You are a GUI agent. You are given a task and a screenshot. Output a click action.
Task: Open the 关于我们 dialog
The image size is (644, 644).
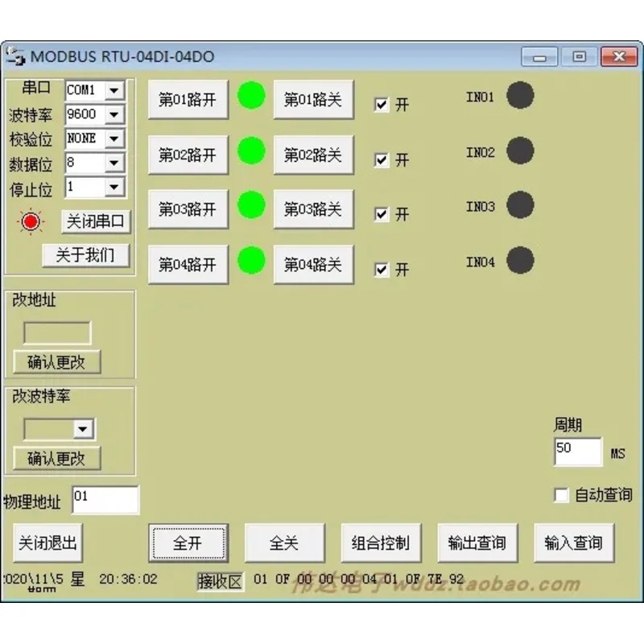[x=86, y=255]
